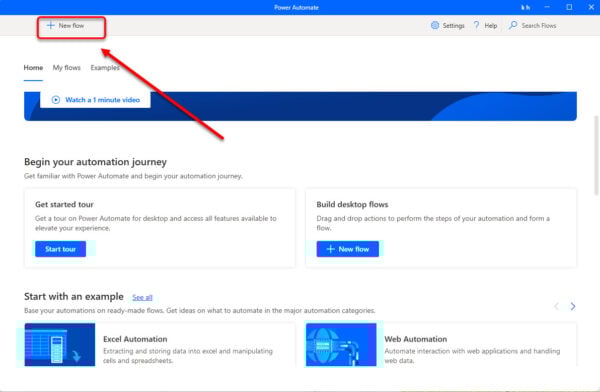Switch to the Examples tab
Image resolution: width=600 pixels, height=392 pixels.
pyautogui.click(x=105, y=68)
